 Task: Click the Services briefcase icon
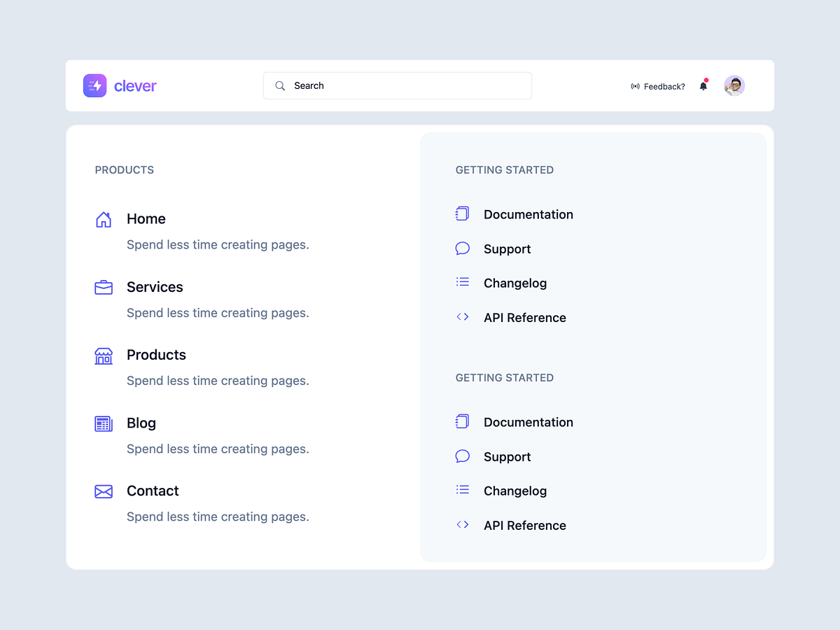coord(104,287)
